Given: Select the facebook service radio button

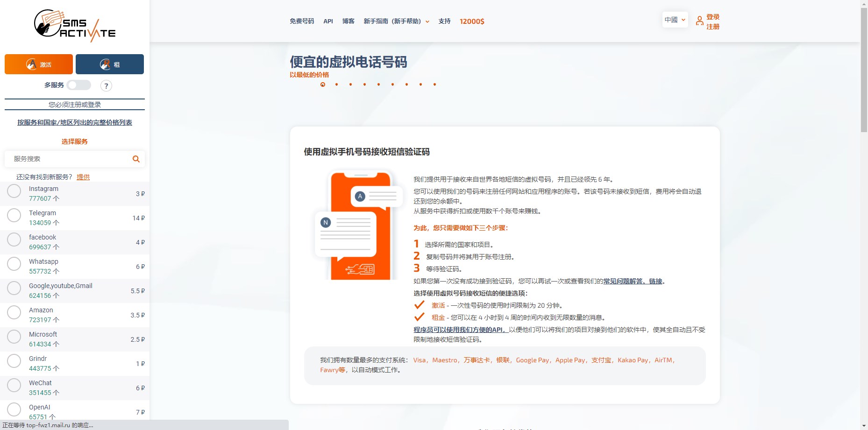Looking at the screenshot, I should click(14, 240).
